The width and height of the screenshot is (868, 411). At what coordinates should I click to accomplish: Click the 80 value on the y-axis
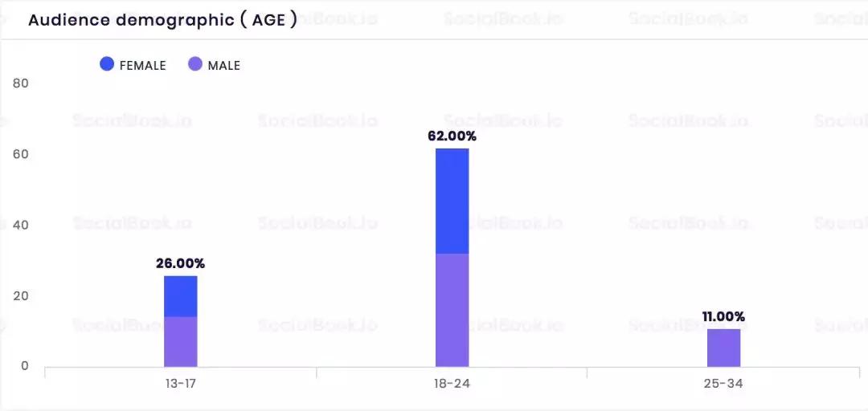click(21, 83)
